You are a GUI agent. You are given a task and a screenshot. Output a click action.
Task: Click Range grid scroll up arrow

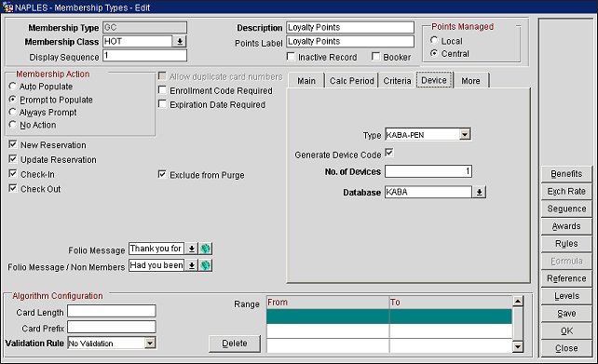tap(518, 302)
